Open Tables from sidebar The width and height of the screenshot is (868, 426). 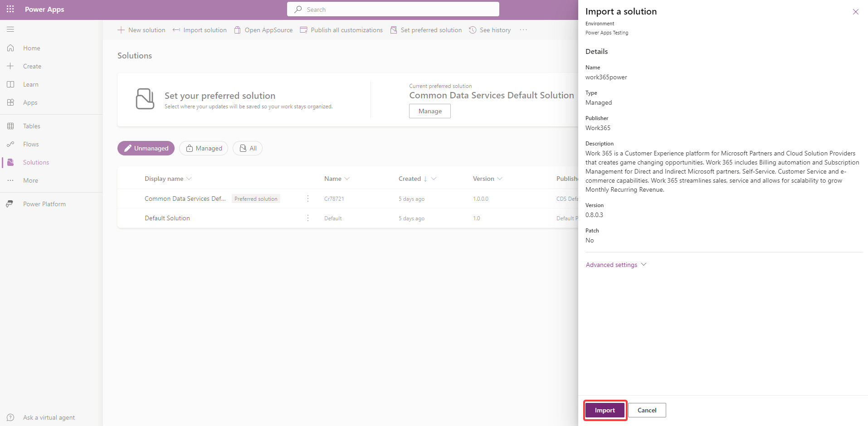coord(32,126)
